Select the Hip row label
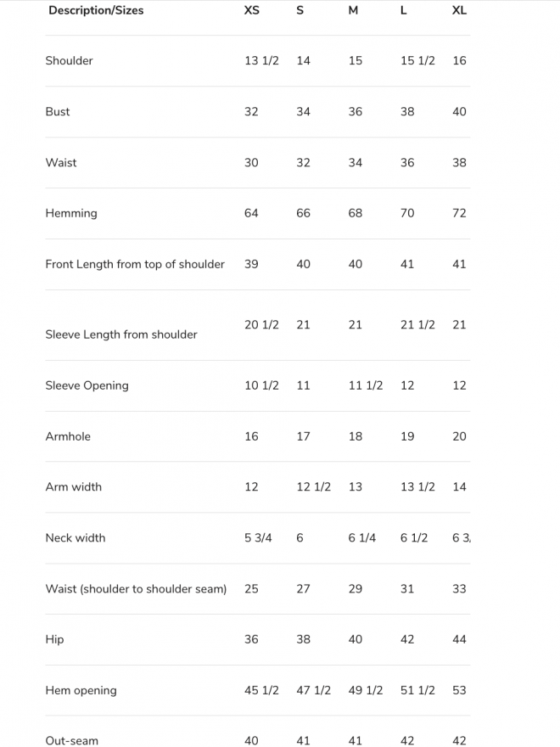Screen dimensions: 560x747 pos(54,640)
